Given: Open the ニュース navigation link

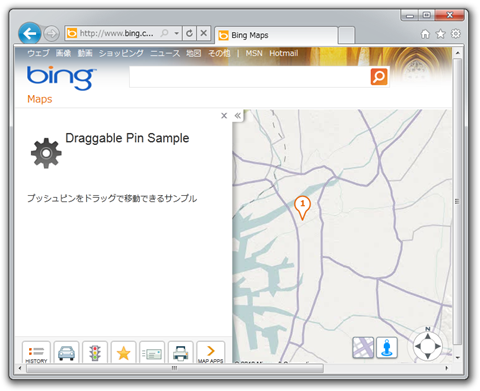Looking at the screenshot, I should (x=165, y=53).
